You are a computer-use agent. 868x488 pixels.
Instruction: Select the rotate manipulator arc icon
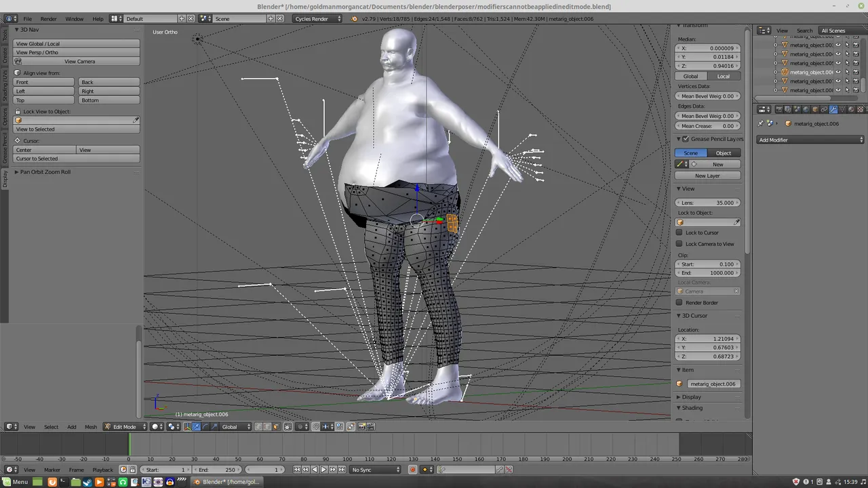[x=205, y=426]
